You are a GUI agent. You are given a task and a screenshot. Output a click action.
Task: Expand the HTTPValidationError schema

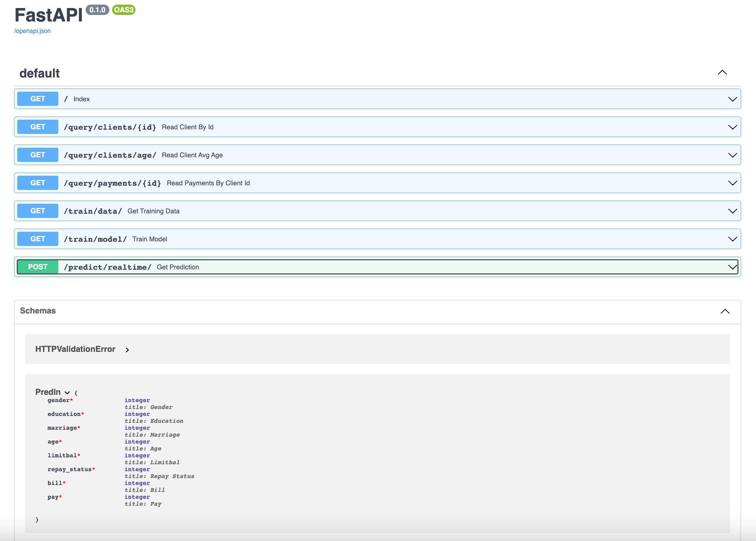127,350
